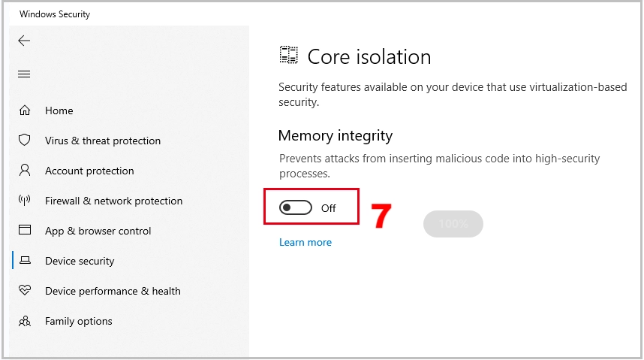Go to Home in the sidebar
Screen dimensions: 644x360
[59, 110]
